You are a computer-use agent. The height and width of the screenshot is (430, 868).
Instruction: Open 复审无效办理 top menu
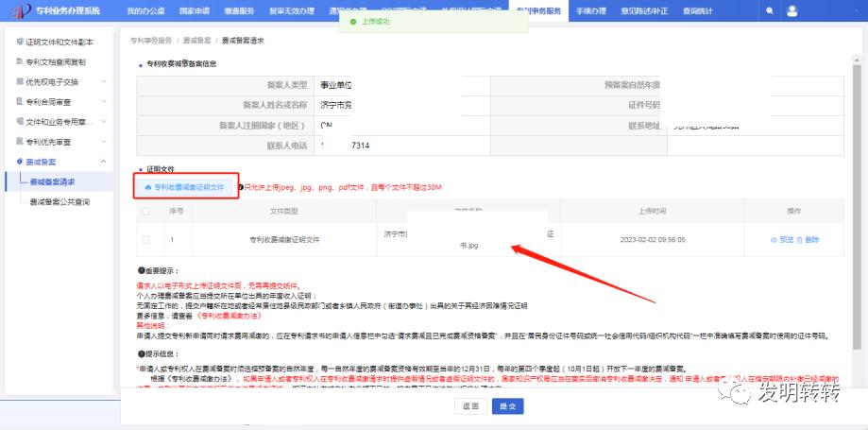[x=291, y=11]
